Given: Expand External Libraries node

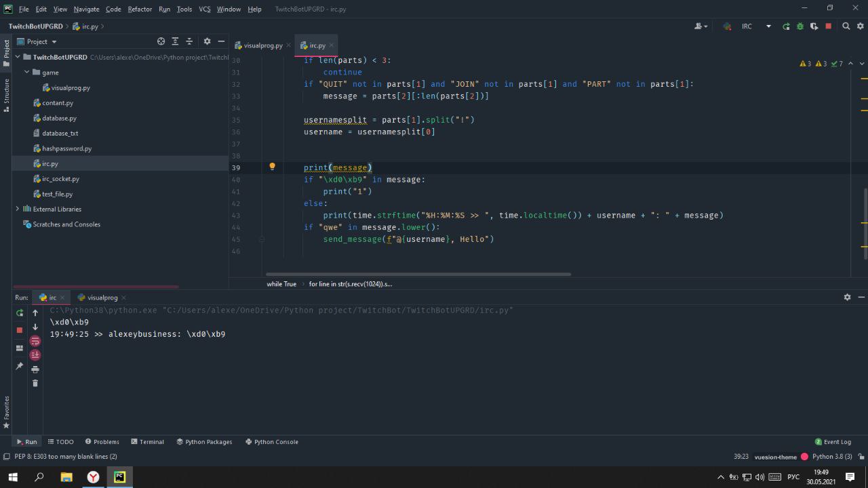Looking at the screenshot, I should (x=18, y=209).
